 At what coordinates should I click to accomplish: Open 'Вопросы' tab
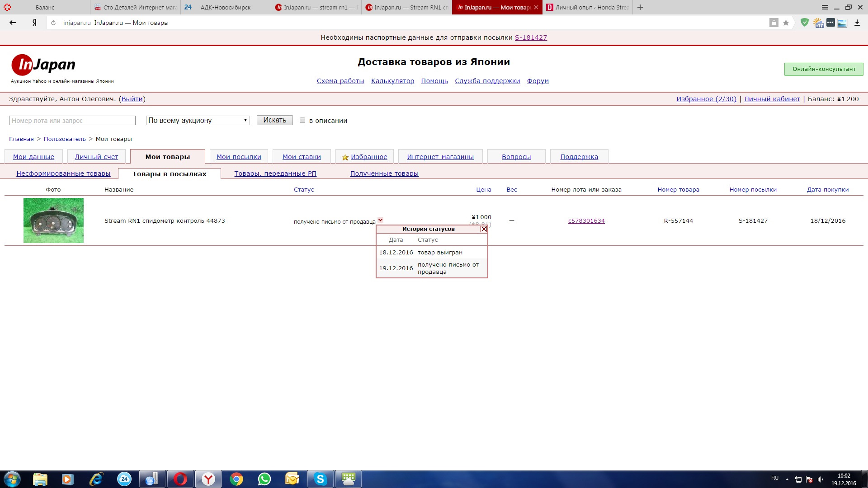point(516,157)
